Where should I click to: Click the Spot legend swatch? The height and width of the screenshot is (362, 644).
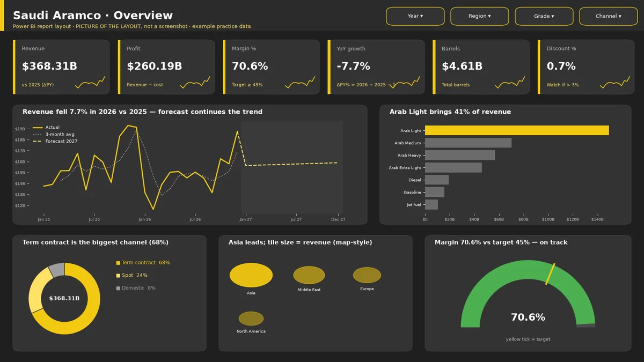[x=118, y=276]
